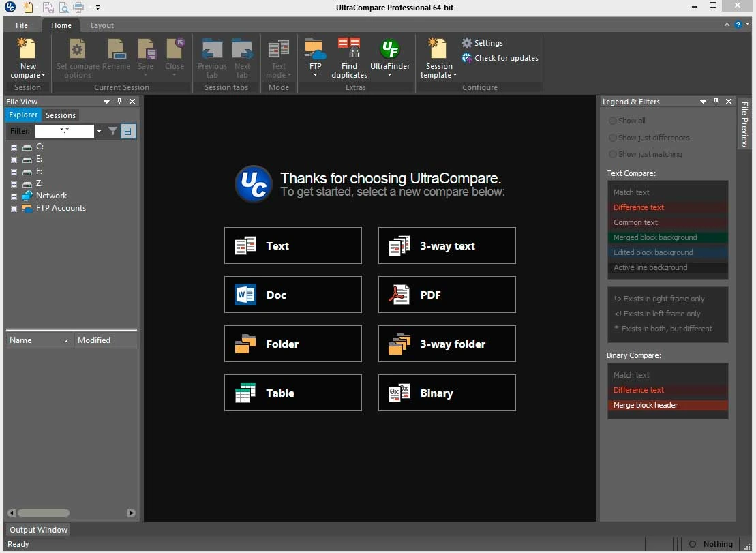This screenshot has width=756, height=553.
Task: Click the Session template icon
Action: [439, 48]
